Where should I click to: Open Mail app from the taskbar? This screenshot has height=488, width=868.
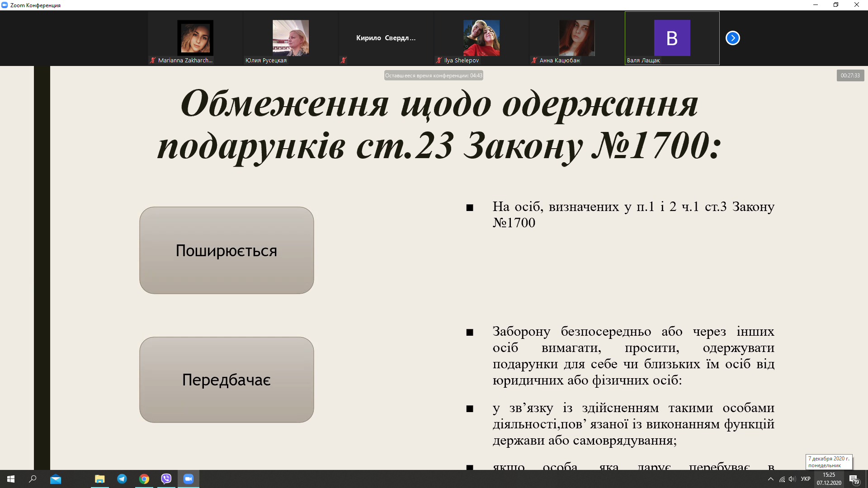56,479
